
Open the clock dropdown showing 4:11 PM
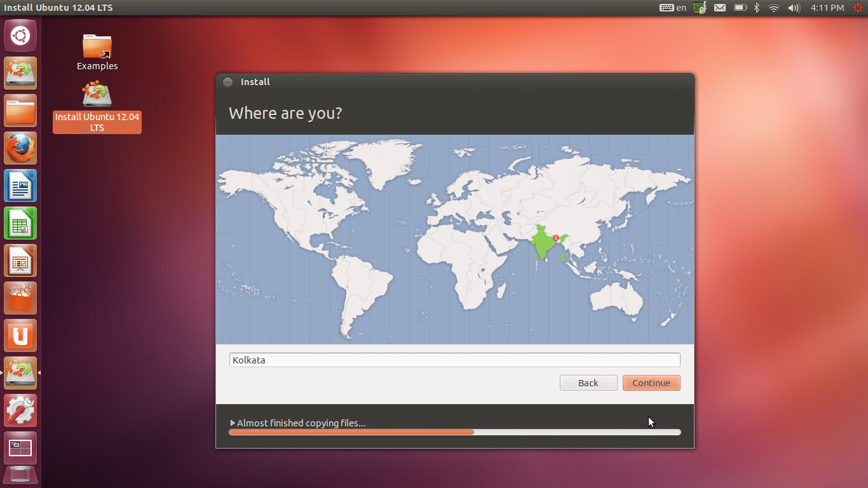click(829, 8)
